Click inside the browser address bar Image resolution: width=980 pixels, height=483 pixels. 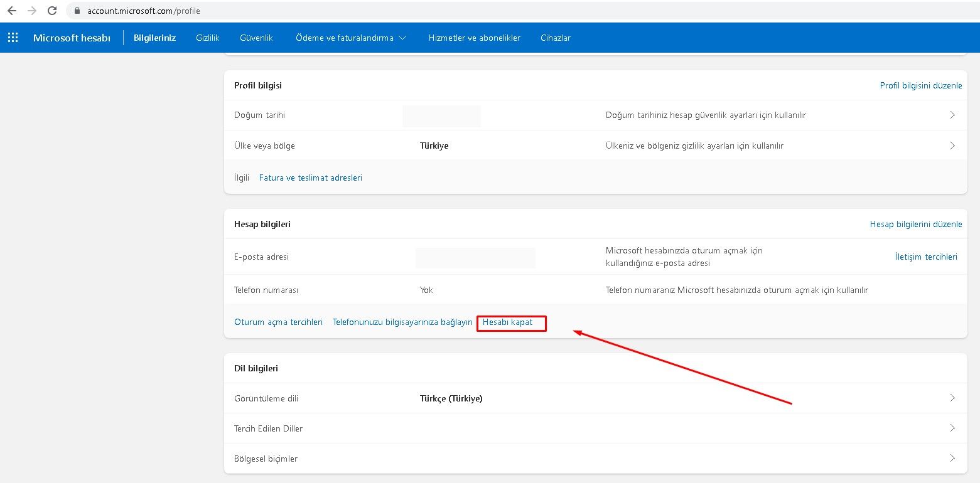point(188,10)
